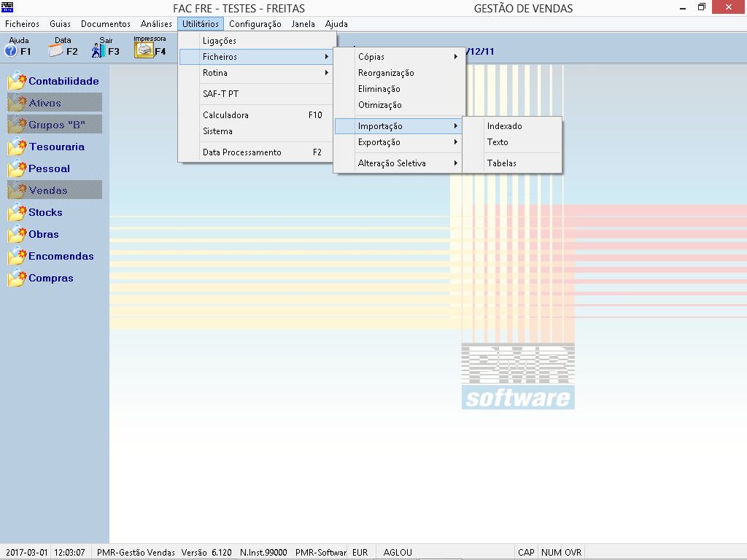Open the Stocks folder icon
Image resolution: width=747 pixels, height=560 pixels.
[x=18, y=212]
